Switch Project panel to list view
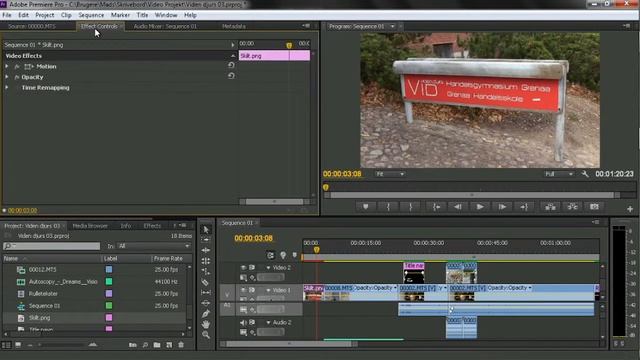The height and width of the screenshot is (360, 640). [6, 345]
